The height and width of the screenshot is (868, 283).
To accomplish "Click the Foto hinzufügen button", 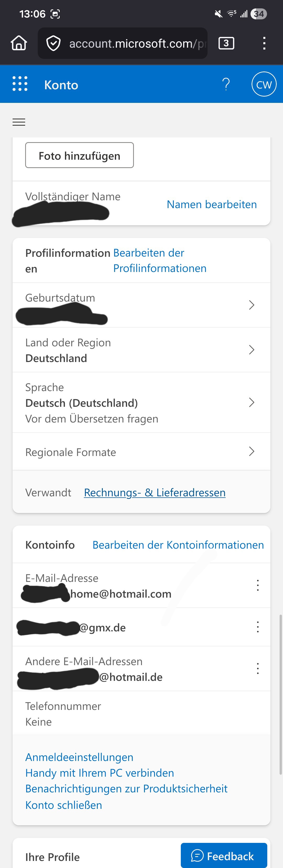I will [79, 155].
